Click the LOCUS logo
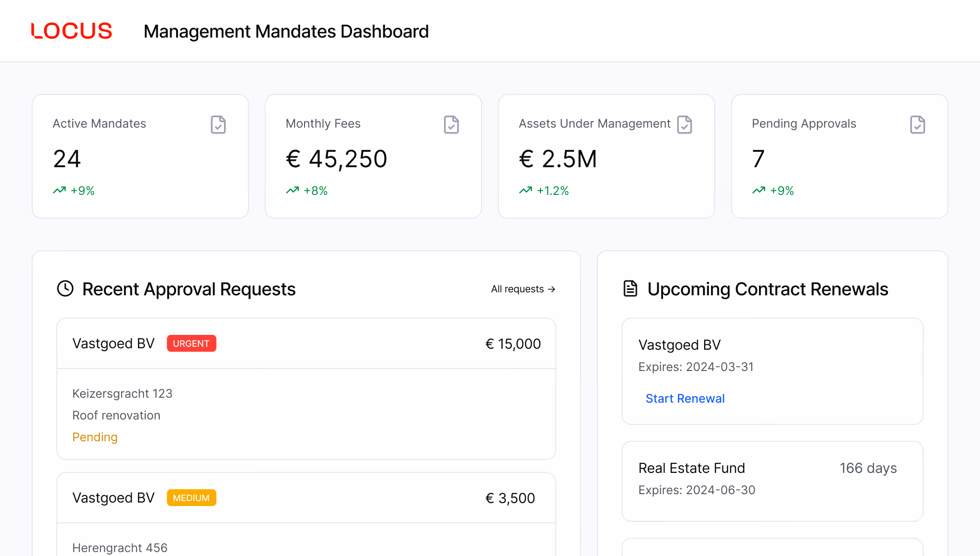Screen dimensions: 980x556 click(x=72, y=31)
